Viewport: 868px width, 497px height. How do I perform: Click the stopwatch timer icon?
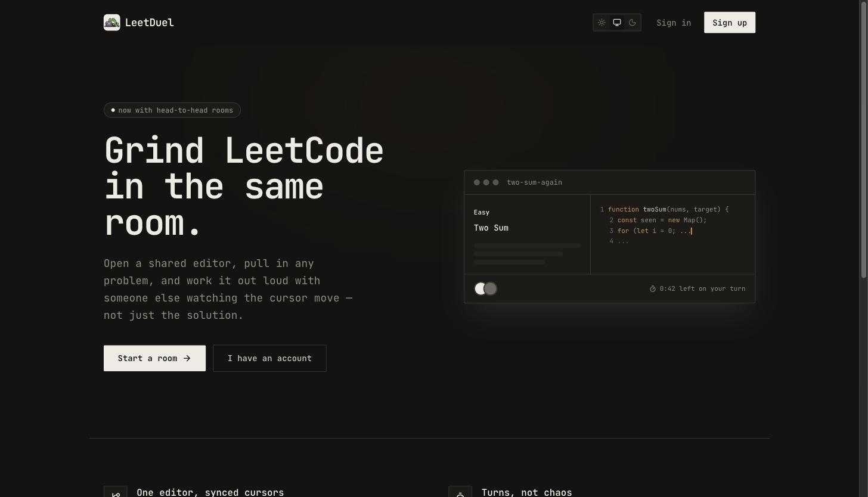click(x=653, y=288)
